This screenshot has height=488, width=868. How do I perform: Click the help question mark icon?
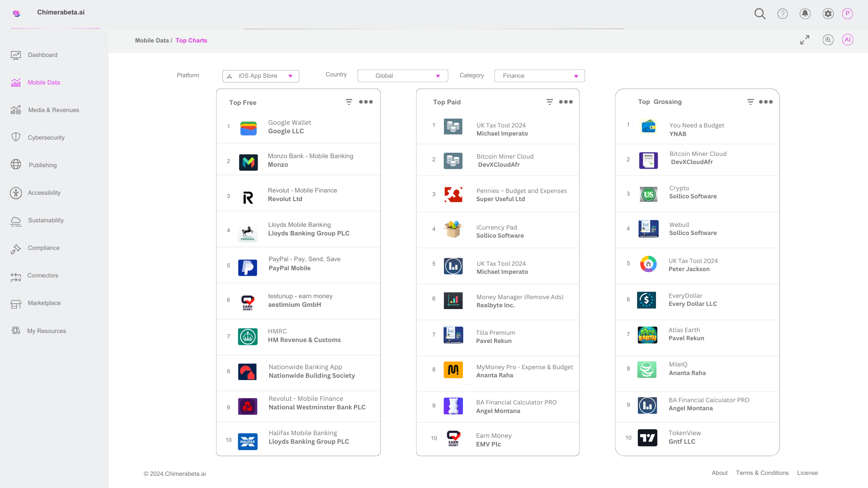[x=783, y=14]
